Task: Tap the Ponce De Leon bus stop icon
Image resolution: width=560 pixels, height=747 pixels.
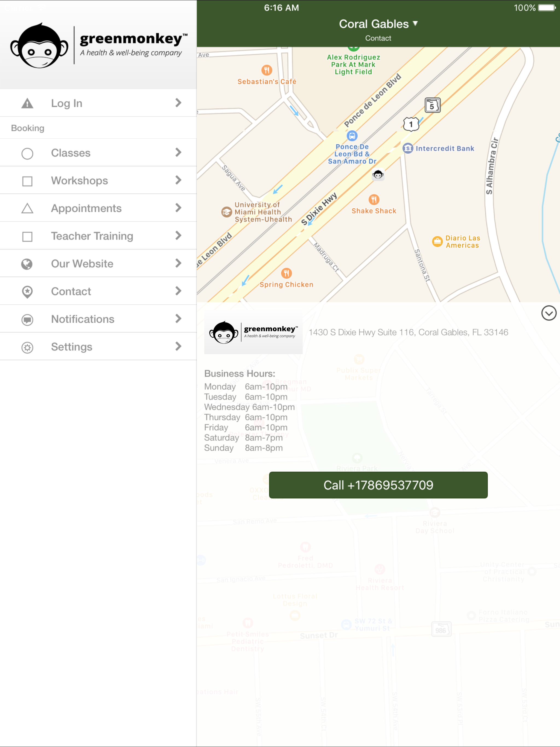Action: point(352,136)
